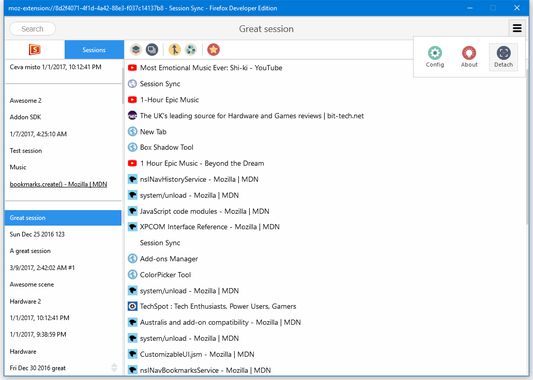Image resolution: width=533 pixels, height=380 pixels.
Task: Click the yellow merge-arrow toolbar icon
Action: (175, 50)
